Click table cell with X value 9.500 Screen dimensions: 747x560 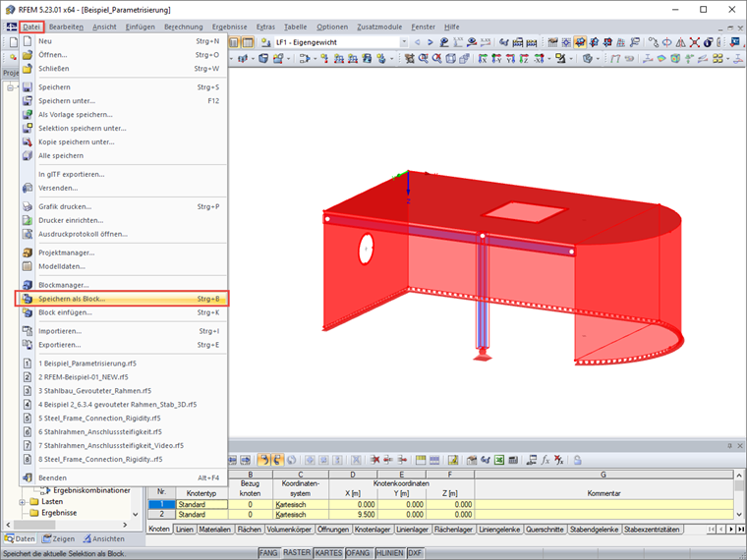pyautogui.click(x=353, y=514)
